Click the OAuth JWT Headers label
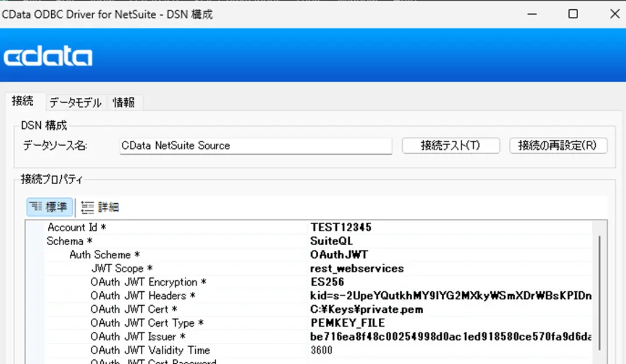Viewport: 626px width, 364px height. click(143, 295)
